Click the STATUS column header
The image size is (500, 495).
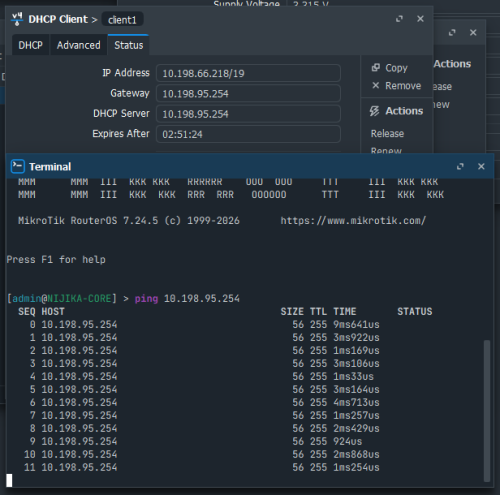click(x=415, y=312)
